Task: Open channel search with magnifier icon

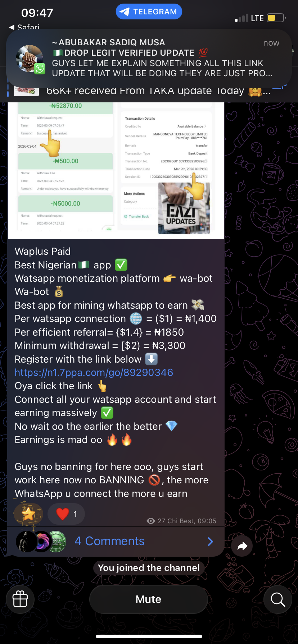Action: pyautogui.click(x=277, y=599)
